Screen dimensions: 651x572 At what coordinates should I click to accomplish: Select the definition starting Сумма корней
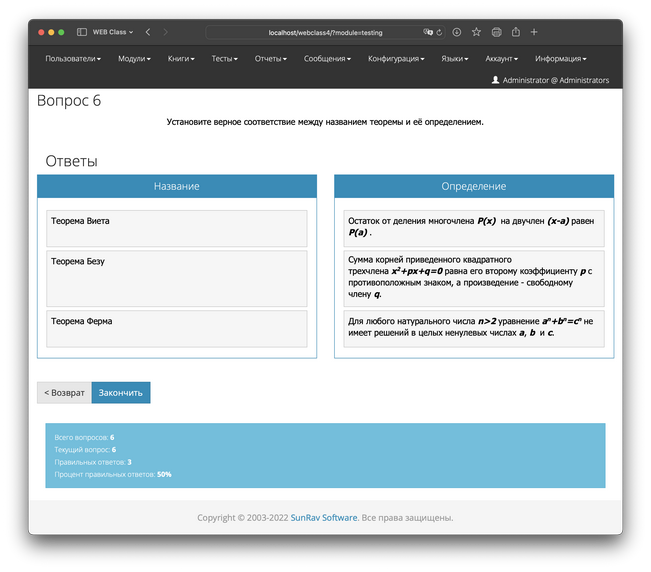click(x=474, y=279)
